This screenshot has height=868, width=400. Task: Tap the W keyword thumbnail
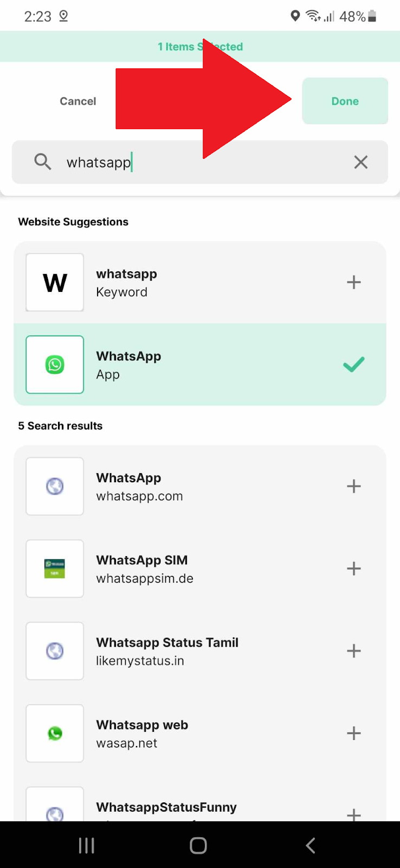(x=55, y=282)
